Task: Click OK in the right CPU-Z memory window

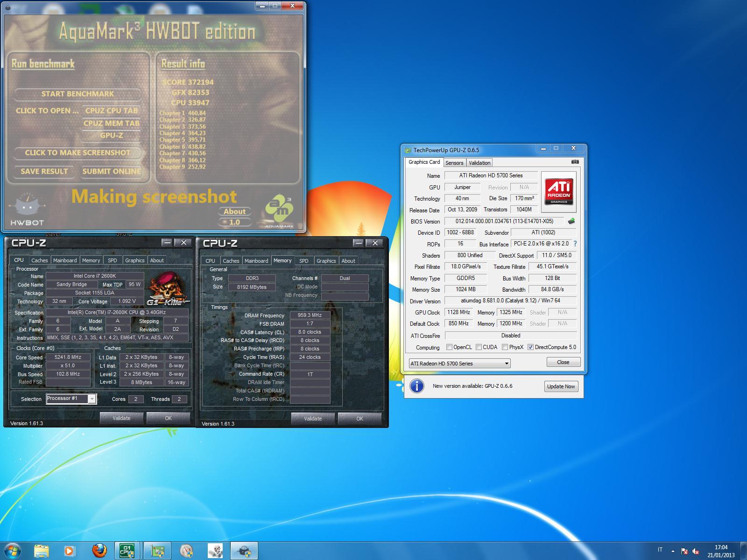Action: pyautogui.click(x=359, y=419)
